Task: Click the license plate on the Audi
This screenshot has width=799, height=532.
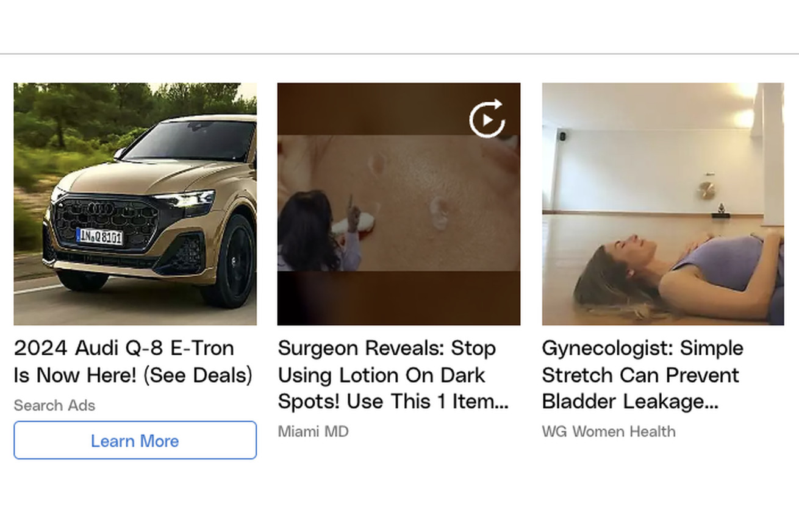Action: (x=99, y=236)
